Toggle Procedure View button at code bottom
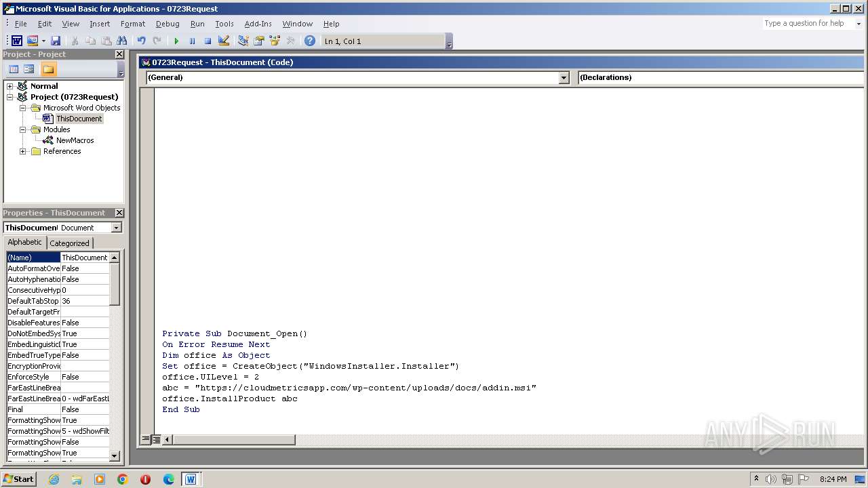Viewport: 868px width, 488px height. (x=145, y=439)
